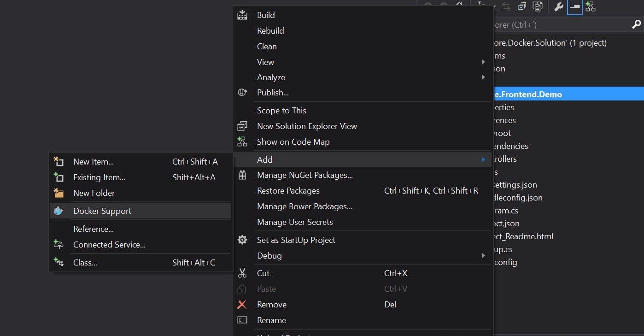Click the Solution Explorer search box
The width and height of the screenshot is (644, 336).
553,25
